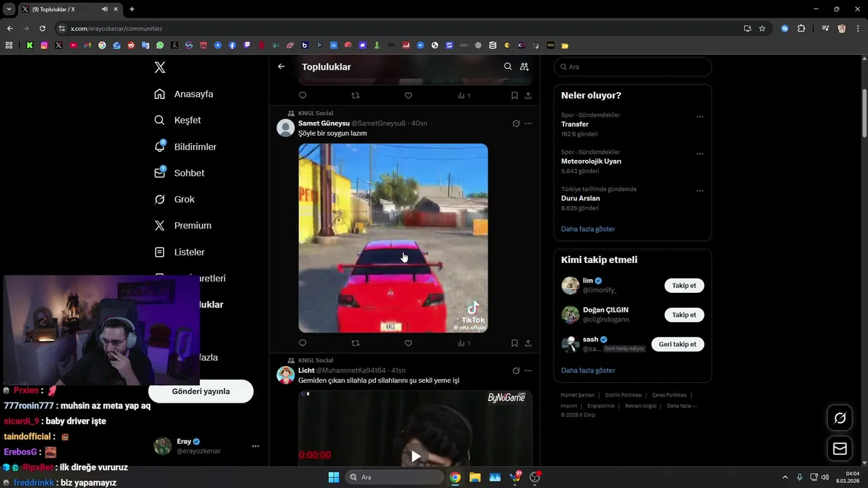Open Licht's profile avatar
The image size is (868, 488).
pyautogui.click(x=285, y=375)
